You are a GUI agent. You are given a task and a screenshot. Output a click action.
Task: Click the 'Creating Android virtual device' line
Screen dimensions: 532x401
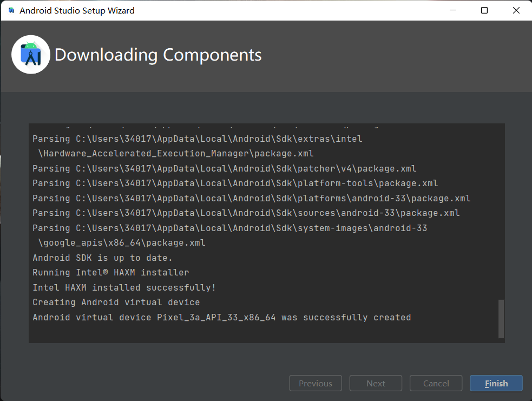pos(116,303)
